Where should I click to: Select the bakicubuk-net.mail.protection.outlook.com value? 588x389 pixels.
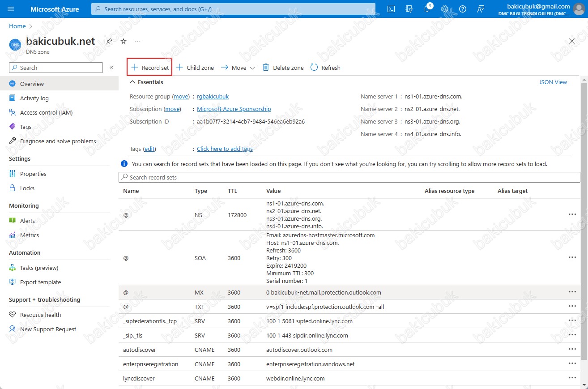(324, 292)
